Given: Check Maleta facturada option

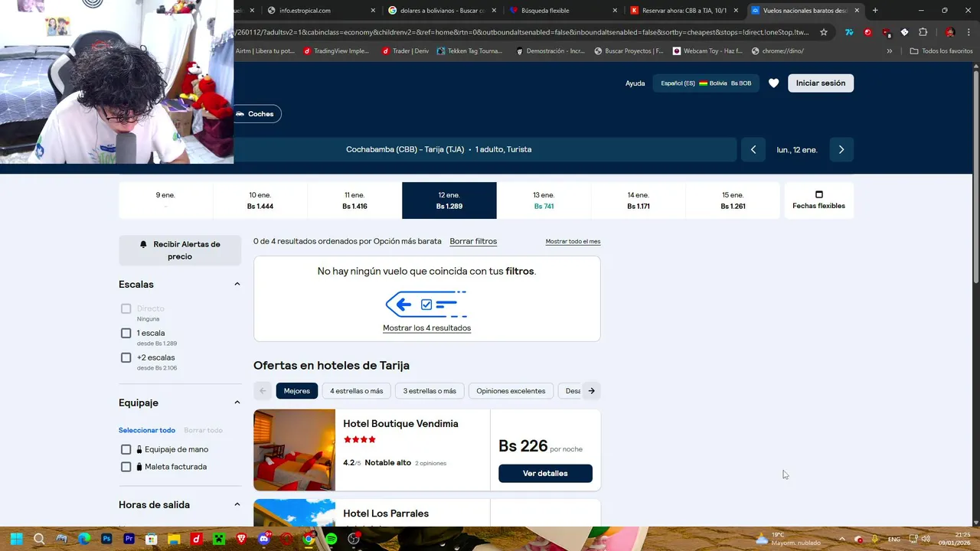Looking at the screenshot, I should click(126, 467).
